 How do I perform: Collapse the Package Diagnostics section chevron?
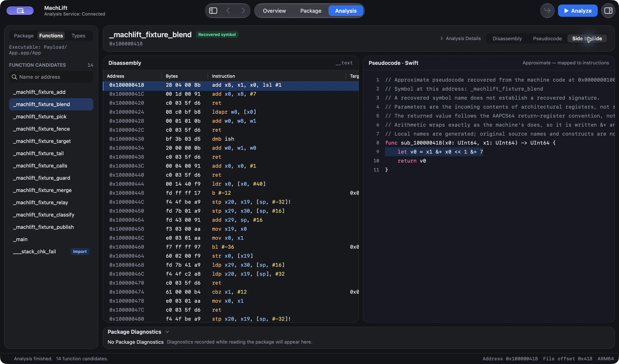167,332
